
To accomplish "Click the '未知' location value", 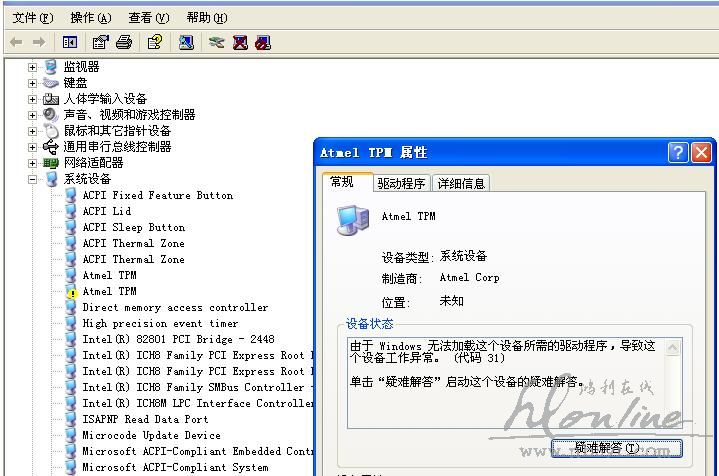I will coord(452,301).
